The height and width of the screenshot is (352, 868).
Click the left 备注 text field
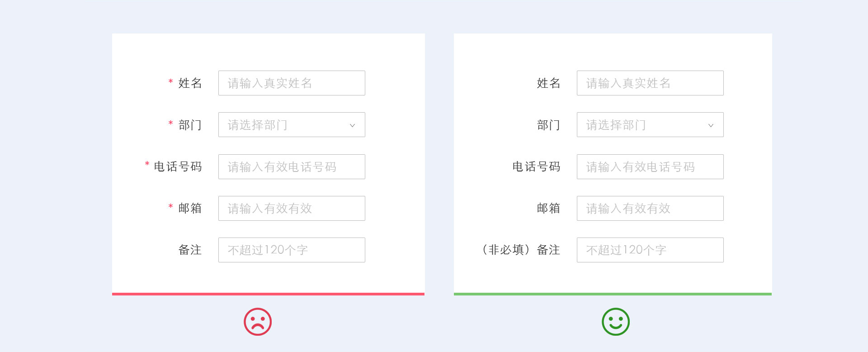(292, 250)
